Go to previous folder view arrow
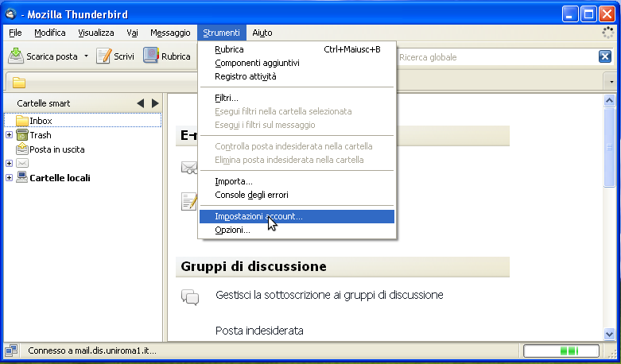The width and height of the screenshot is (621, 364). click(x=141, y=103)
